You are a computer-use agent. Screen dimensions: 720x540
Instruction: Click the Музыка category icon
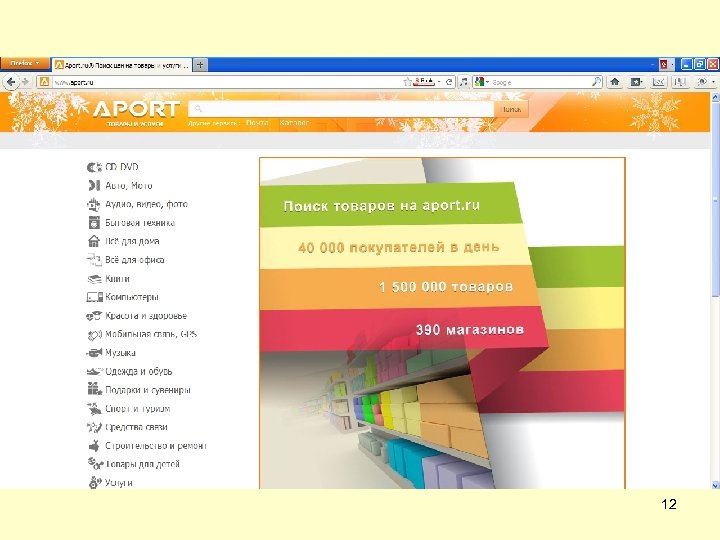pyautogui.click(x=94, y=353)
